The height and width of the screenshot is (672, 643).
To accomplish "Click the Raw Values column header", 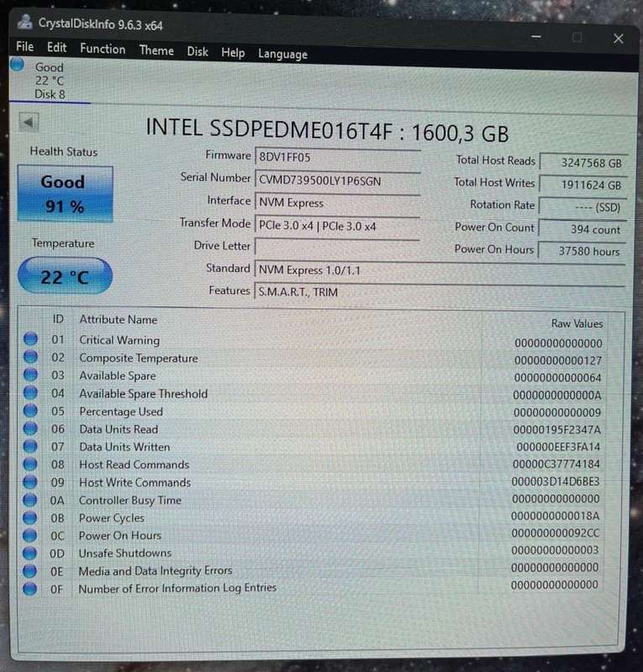I will tap(577, 323).
